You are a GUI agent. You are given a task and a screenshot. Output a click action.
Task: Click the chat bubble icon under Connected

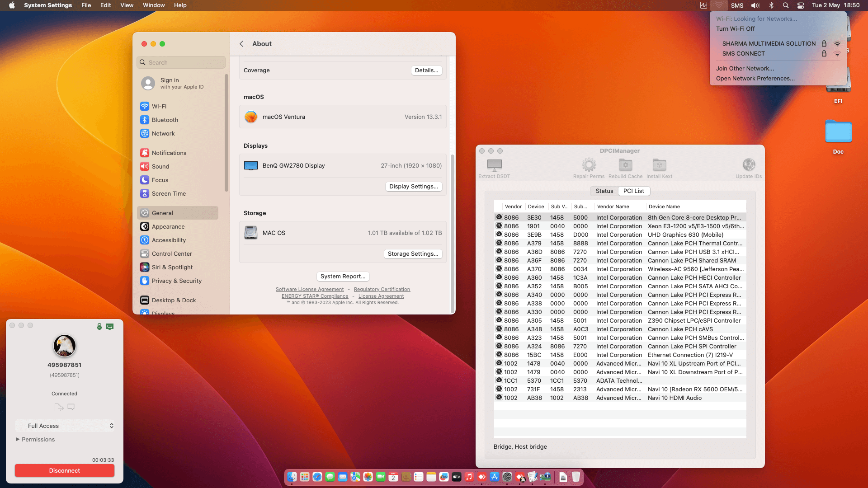71,407
